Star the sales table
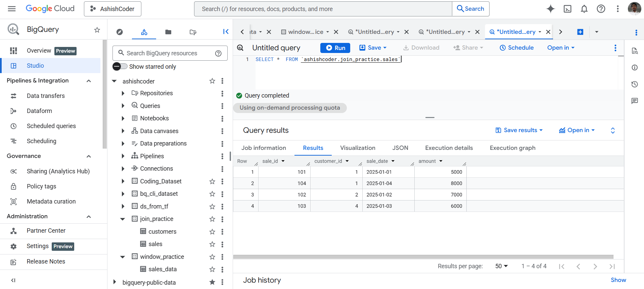 coord(212,244)
